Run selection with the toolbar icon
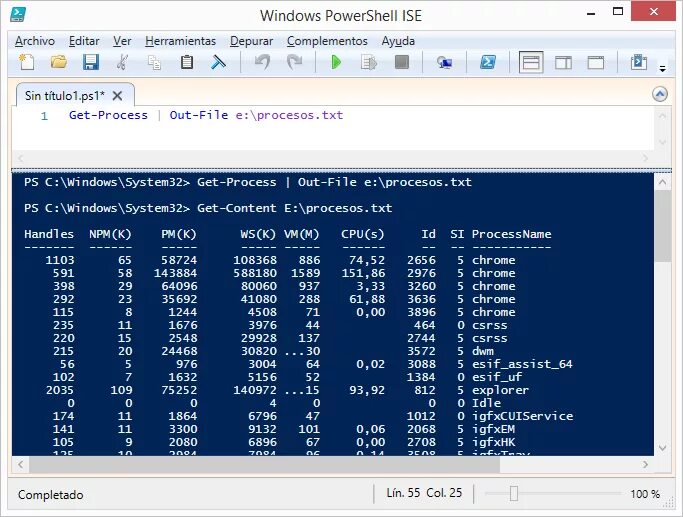This screenshot has height=517, width=683. click(x=369, y=62)
